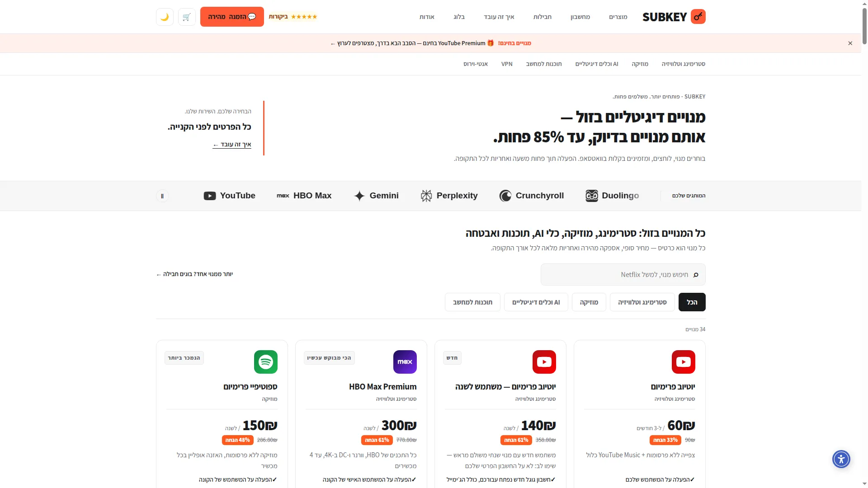The height and width of the screenshot is (488, 868).
Task: Open the בלוג nav menu item
Action: click(459, 17)
